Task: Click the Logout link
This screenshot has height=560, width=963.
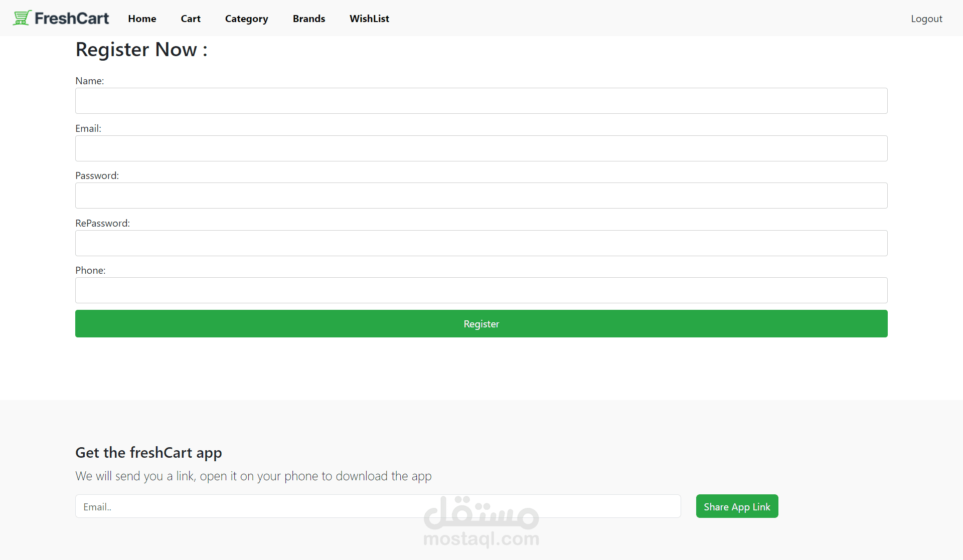Action: click(x=926, y=19)
